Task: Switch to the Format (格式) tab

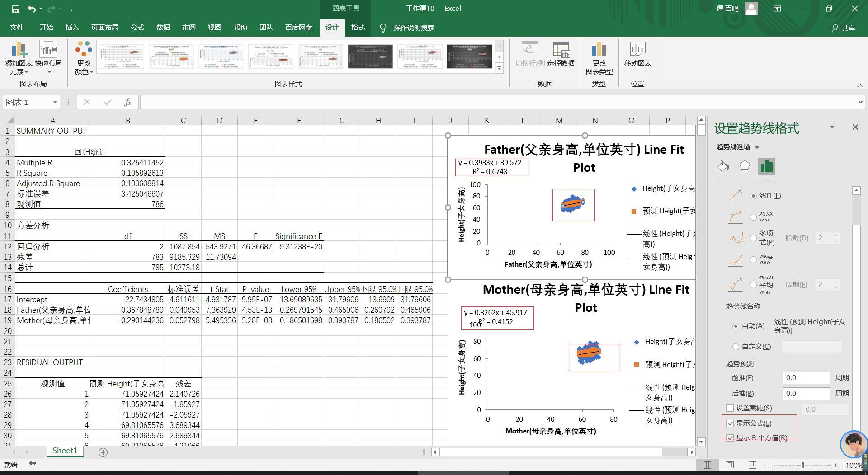Action: [358, 28]
